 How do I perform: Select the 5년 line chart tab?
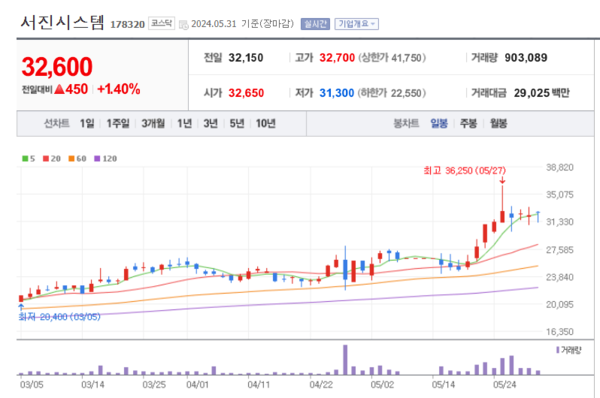pos(237,123)
